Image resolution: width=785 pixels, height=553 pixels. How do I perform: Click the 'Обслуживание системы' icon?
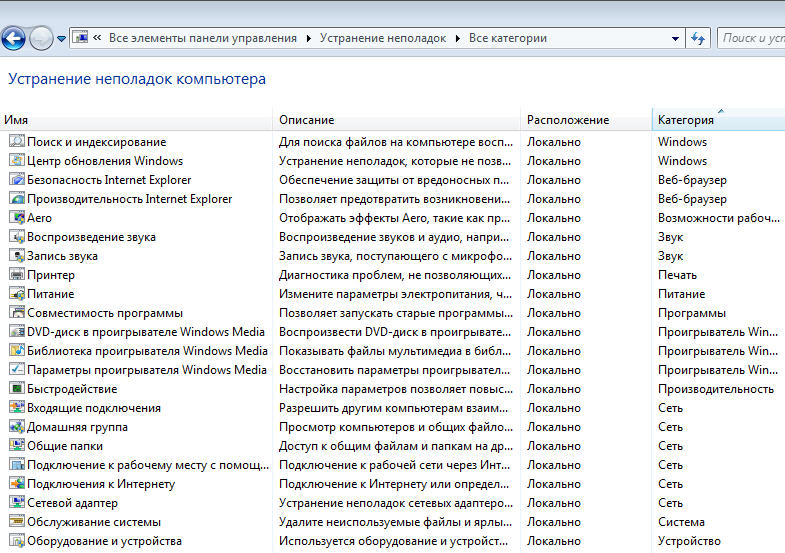[17, 522]
